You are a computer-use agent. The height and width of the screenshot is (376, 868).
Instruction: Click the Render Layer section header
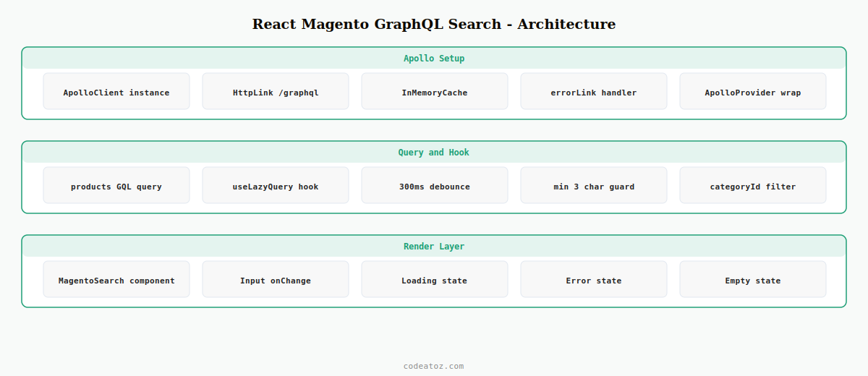point(434,247)
